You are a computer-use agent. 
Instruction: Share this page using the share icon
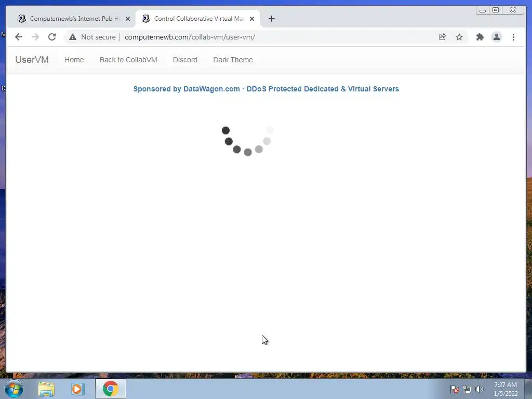[x=443, y=37]
